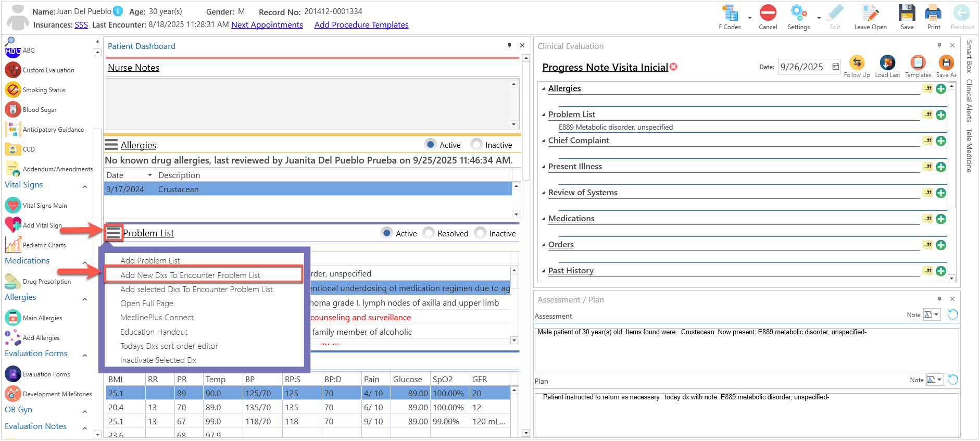Collapse Evaluation Notes sidebar group
Viewport: 980px width, 441px height.
pyautogui.click(x=85, y=428)
